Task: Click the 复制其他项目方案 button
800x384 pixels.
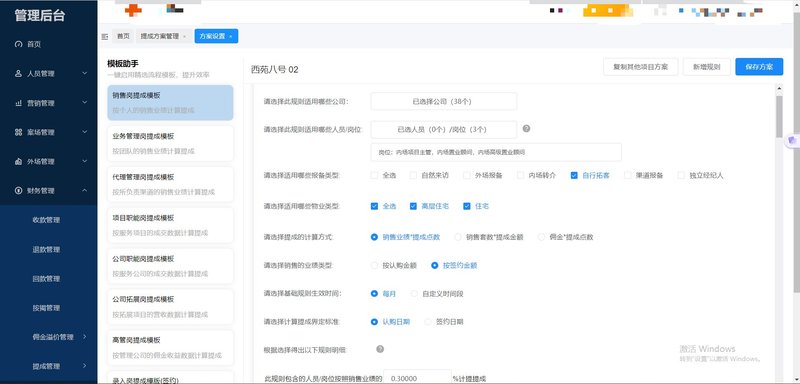Action: 640,67
